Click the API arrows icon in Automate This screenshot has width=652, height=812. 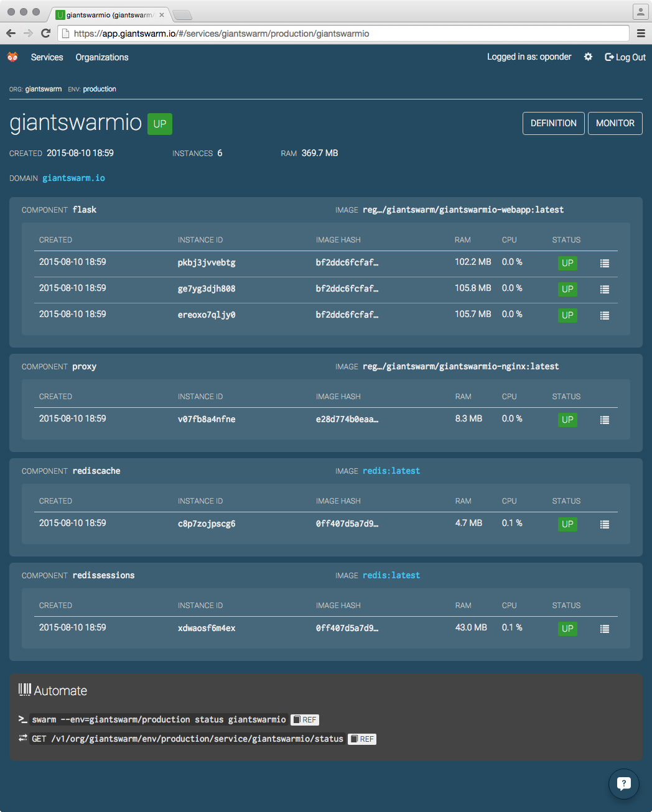pos(23,738)
